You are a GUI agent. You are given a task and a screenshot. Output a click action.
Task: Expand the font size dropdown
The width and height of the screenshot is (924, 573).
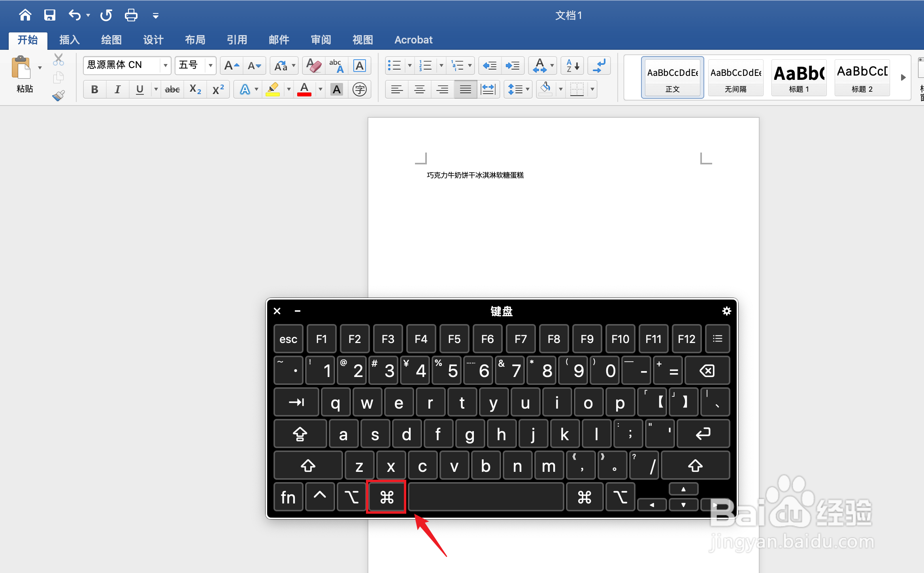(211, 66)
